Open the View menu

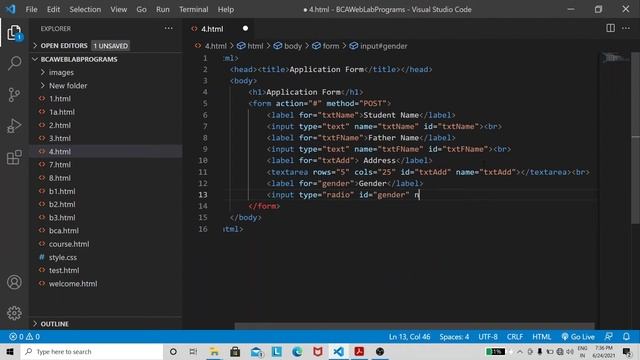pyautogui.click(x=118, y=9)
